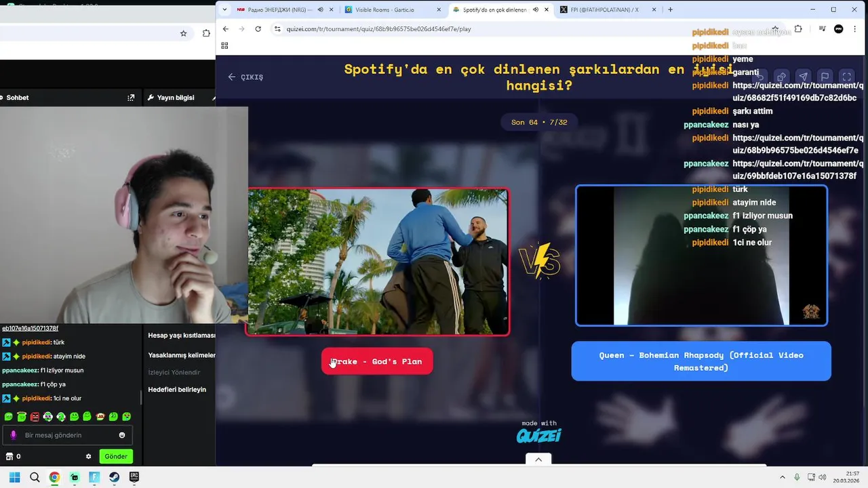Open taskbar volume control
Viewport: 868px width, 488px height.
823,477
